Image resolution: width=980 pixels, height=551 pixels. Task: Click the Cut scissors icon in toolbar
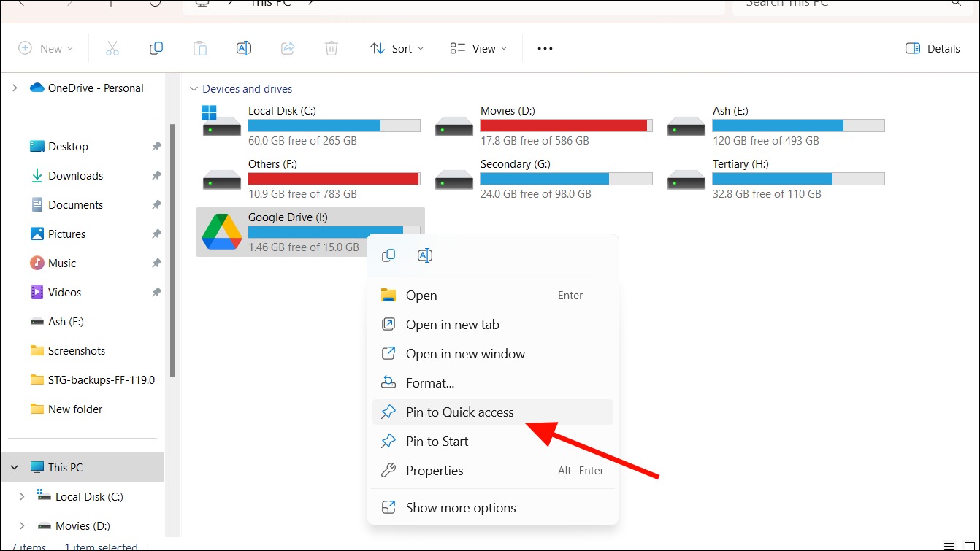[112, 48]
